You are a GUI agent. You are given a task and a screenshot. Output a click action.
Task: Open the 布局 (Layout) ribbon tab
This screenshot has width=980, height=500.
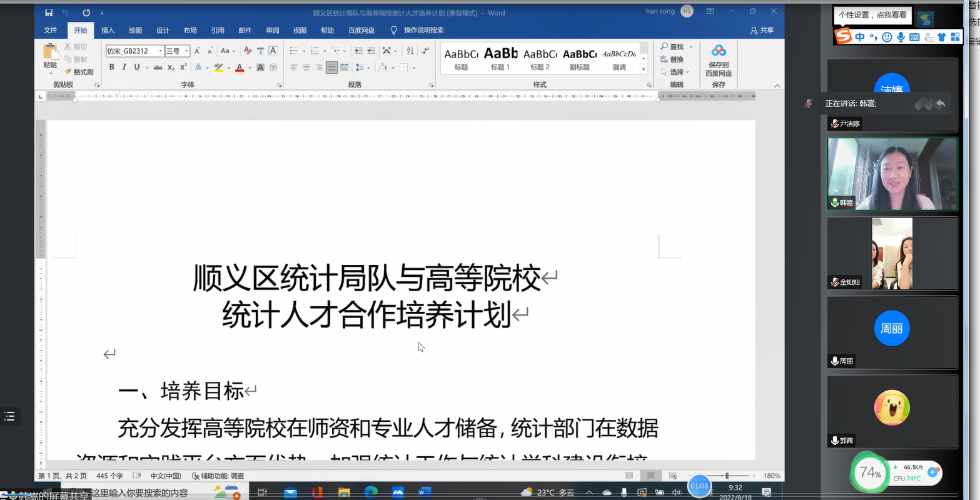click(x=190, y=30)
